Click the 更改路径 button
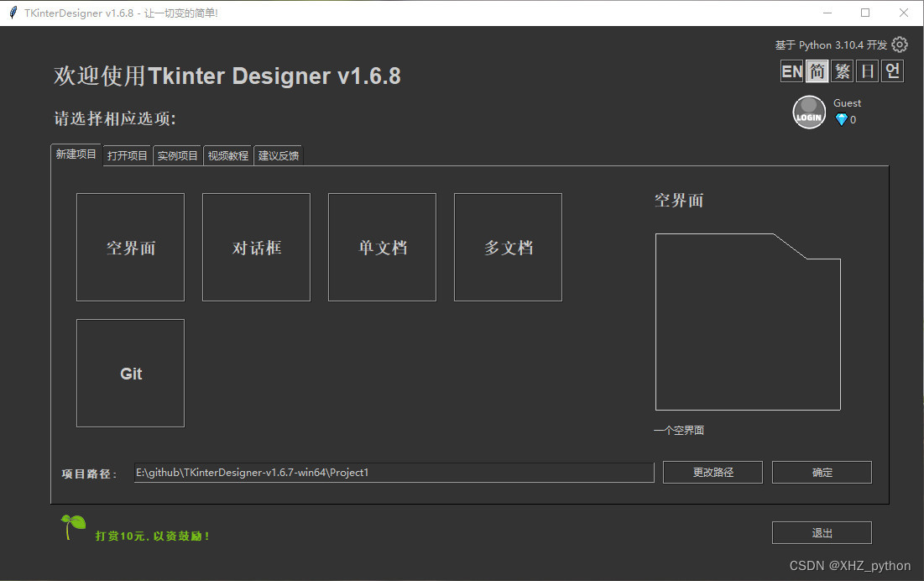 pos(713,473)
